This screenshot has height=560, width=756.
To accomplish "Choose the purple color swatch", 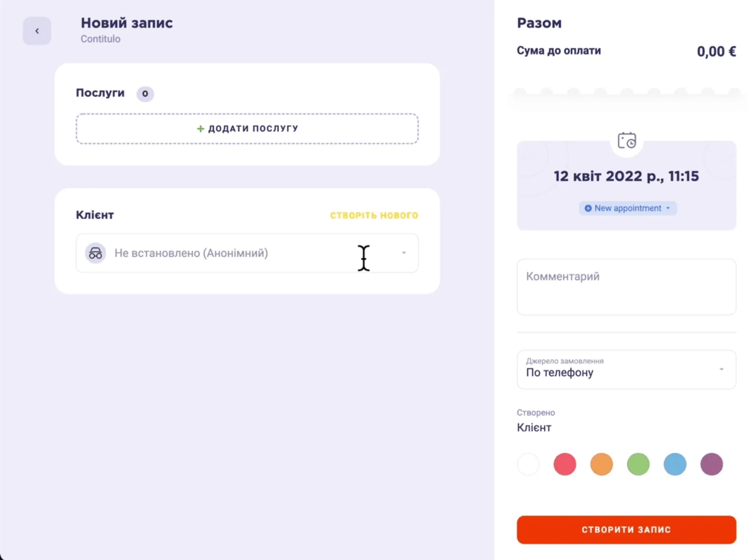I will click(x=712, y=464).
